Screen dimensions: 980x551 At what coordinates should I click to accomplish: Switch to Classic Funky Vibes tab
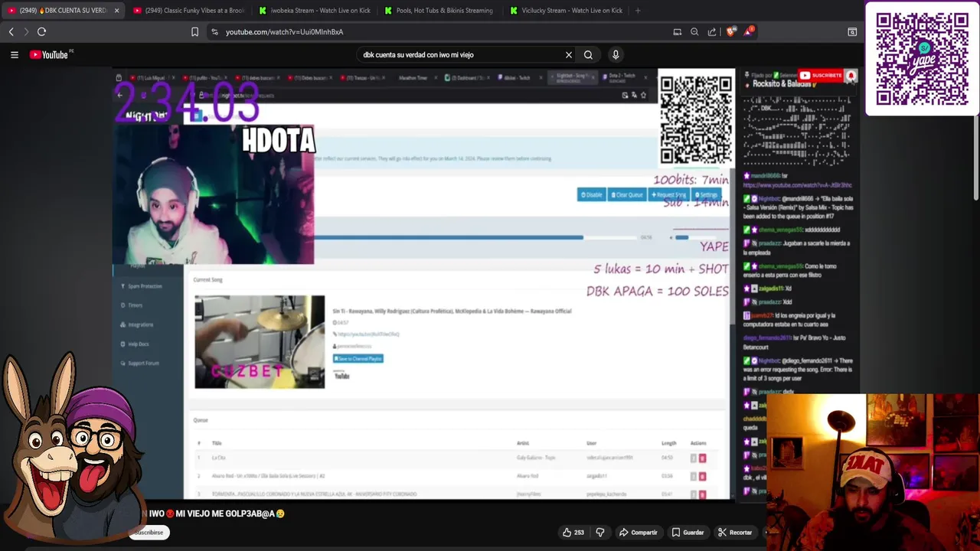click(x=188, y=11)
